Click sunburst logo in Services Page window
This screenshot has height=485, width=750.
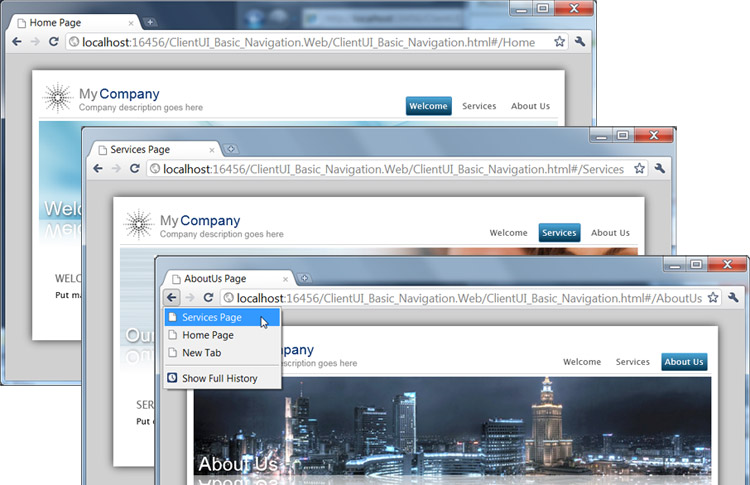(x=139, y=224)
